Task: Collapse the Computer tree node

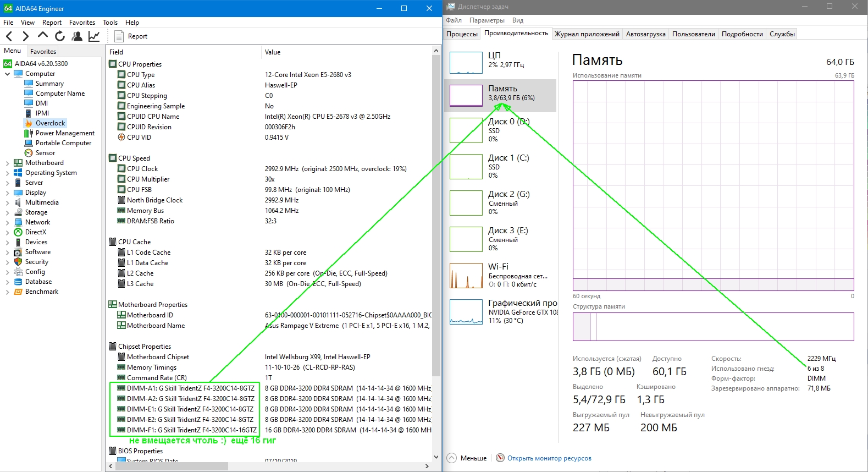Action: point(7,74)
